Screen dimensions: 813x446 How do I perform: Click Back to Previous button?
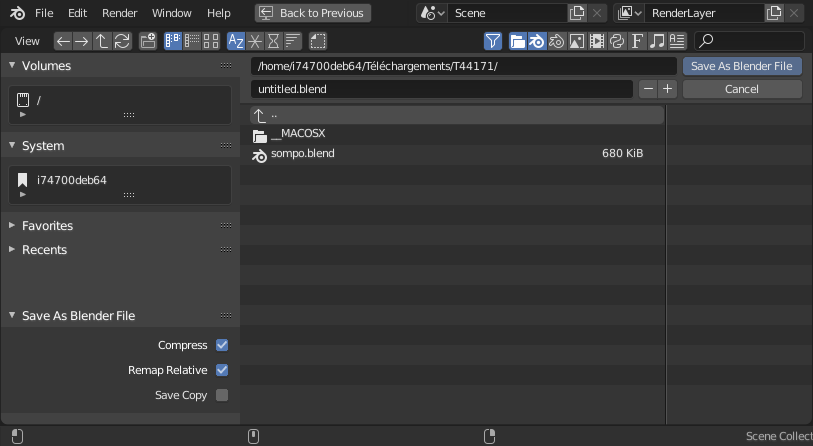click(x=313, y=13)
